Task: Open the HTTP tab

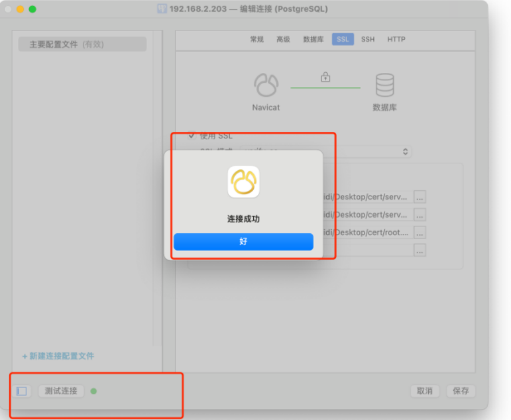Action: tap(396, 40)
